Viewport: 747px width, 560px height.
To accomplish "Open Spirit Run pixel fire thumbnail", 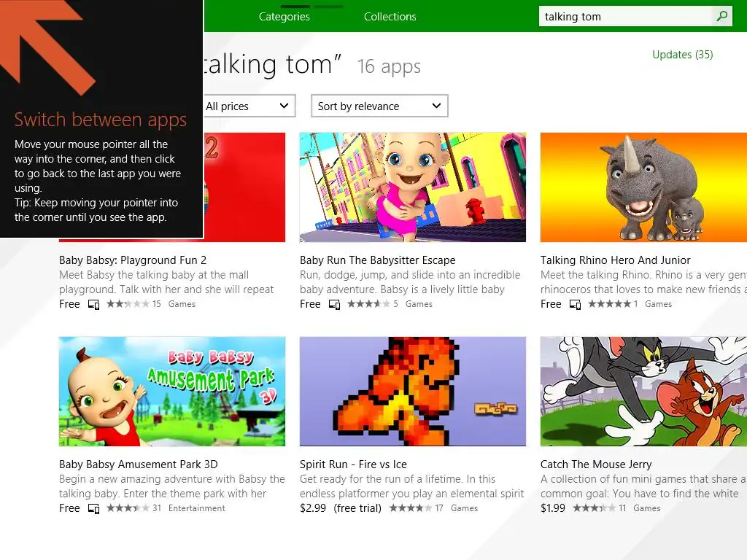I will [x=413, y=392].
